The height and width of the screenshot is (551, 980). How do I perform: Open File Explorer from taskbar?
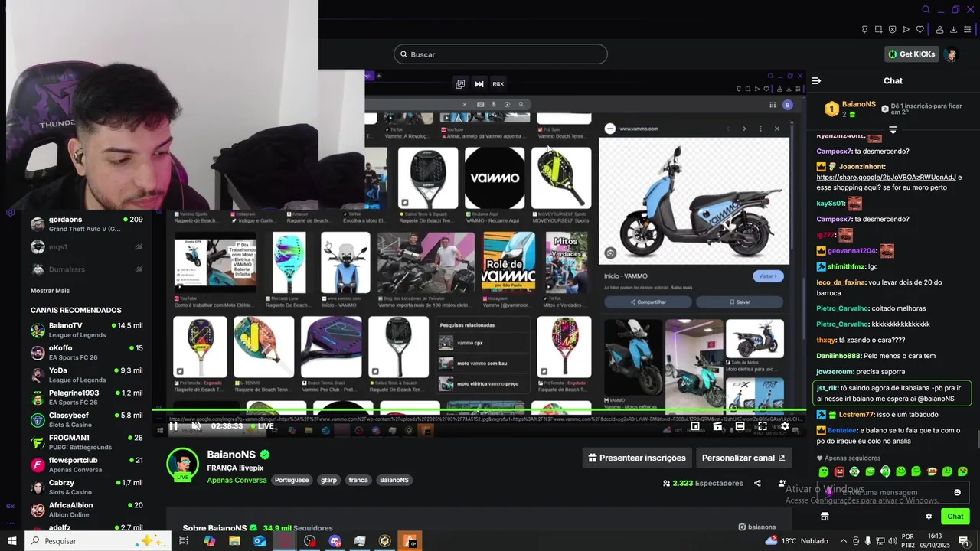[234, 541]
